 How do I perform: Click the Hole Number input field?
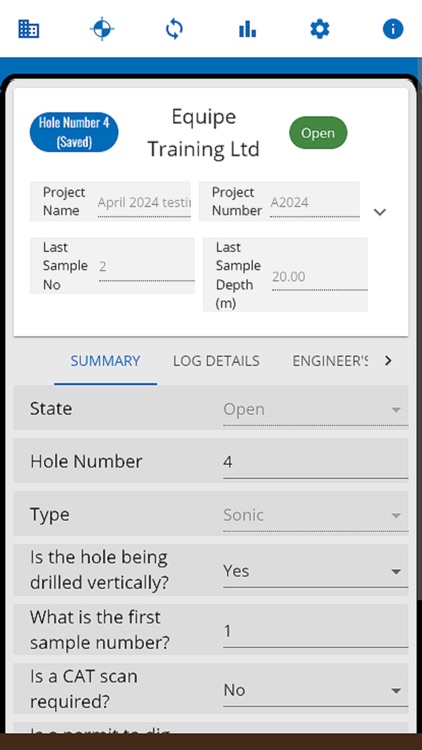click(x=315, y=463)
